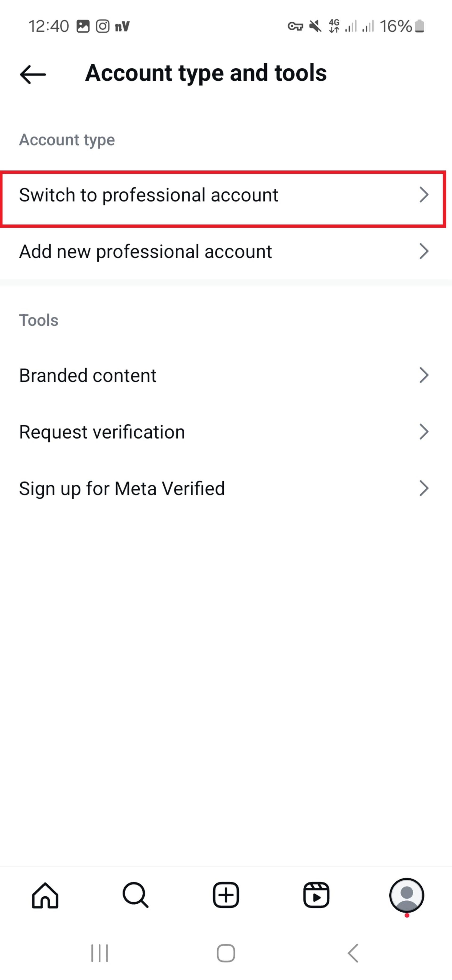Tap the gallery notification icon in status bar
The width and height of the screenshot is (452, 980).
pos(83,26)
